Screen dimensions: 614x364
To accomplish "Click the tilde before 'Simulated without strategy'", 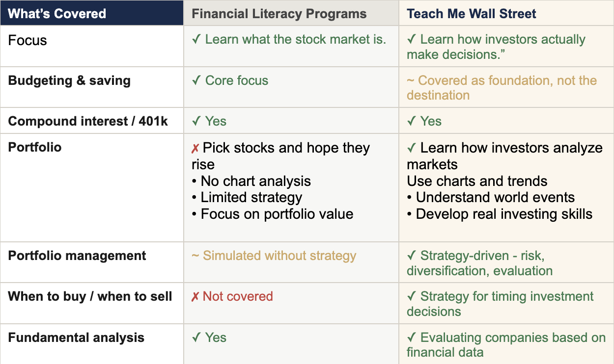I will point(195,256).
